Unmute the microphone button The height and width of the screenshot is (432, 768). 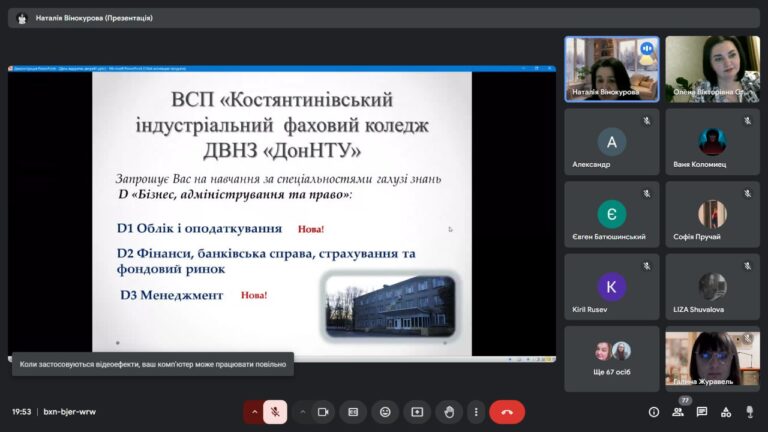[x=275, y=412]
